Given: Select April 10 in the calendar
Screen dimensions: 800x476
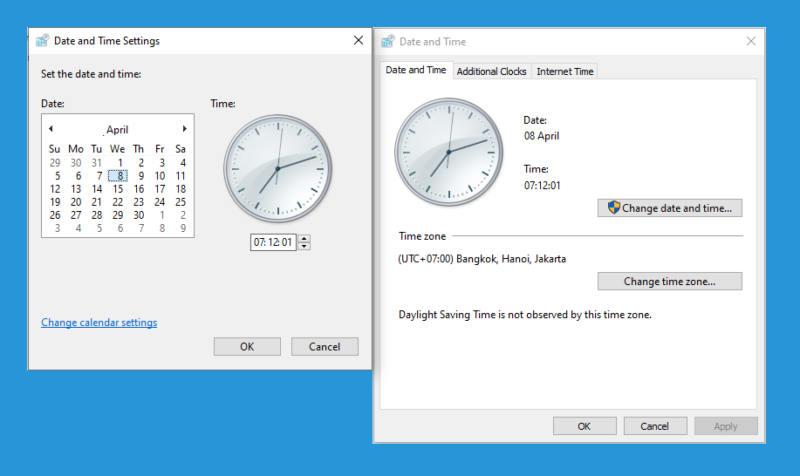Looking at the screenshot, I should (160, 176).
